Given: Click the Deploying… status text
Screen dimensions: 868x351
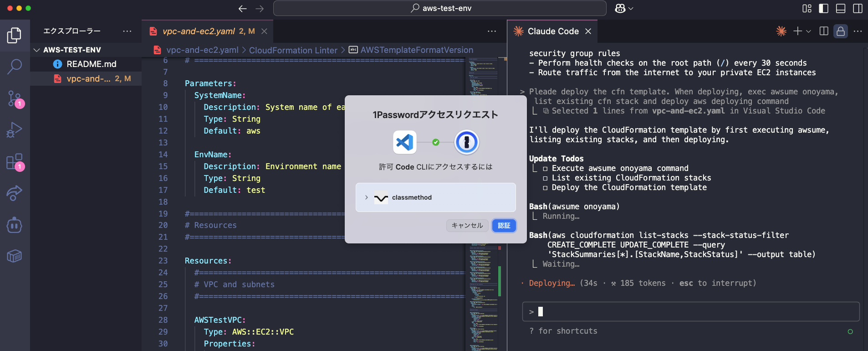Looking at the screenshot, I should [552, 283].
